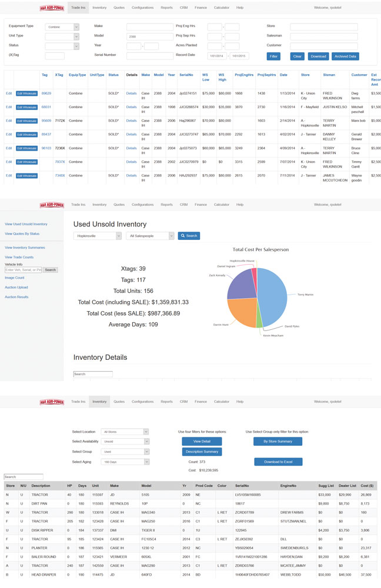381x588 pixels.
Task: Open the All Salespeople dropdown
Action: 150,236
